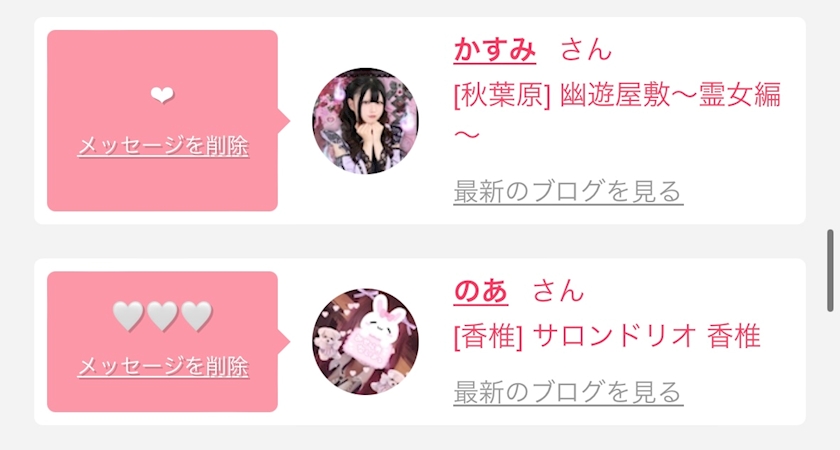This screenshot has width=840, height=450.
Task: Click the さん label next to のあ
Action: pos(558,291)
